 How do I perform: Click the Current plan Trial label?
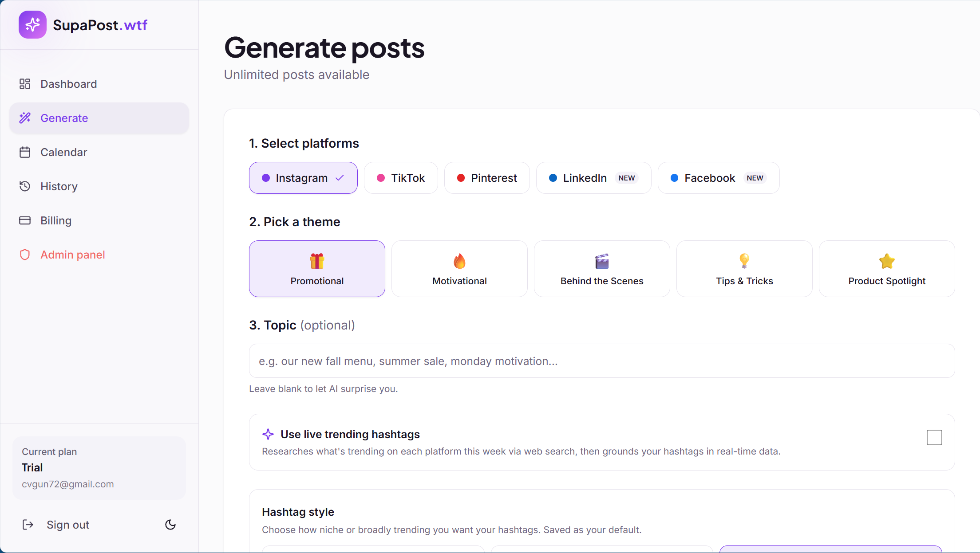coord(32,467)
